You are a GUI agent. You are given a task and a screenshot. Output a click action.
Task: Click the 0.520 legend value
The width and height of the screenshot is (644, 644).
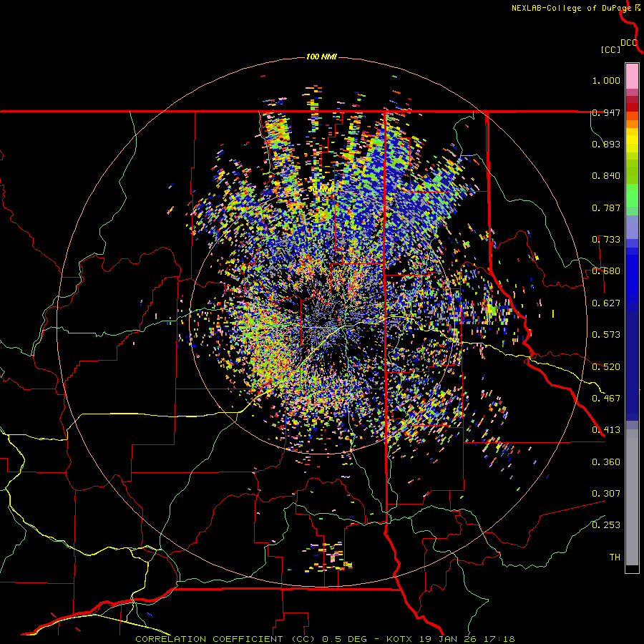click(606, 367)
